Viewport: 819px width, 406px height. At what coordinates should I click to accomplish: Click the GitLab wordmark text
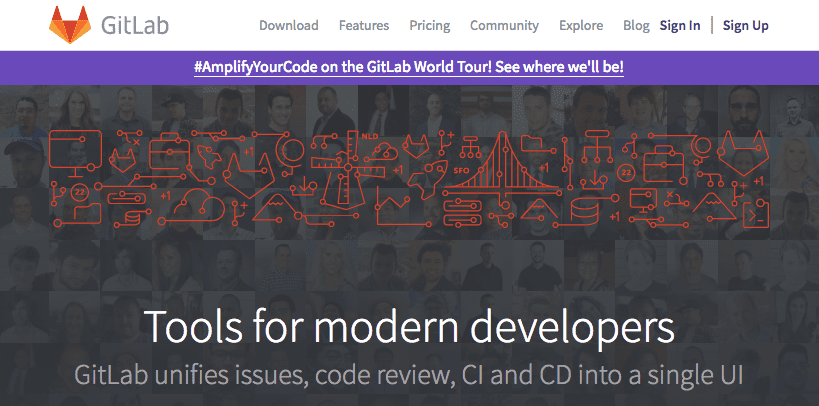pyautogui.click(x=135, y=26)
